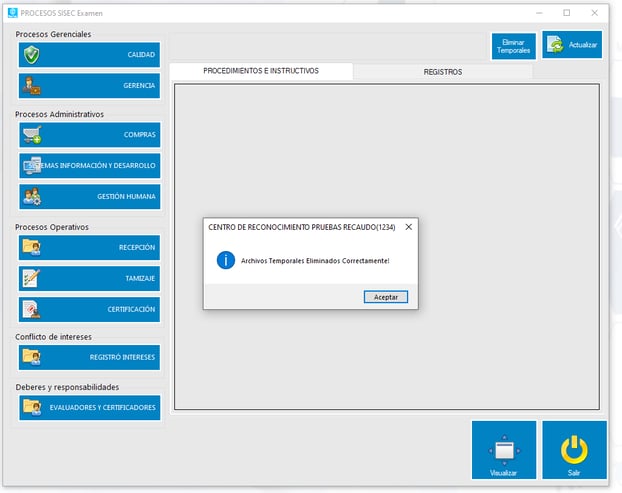
Task: Click the shopping cart icon on COMPRAS
Action: pos(31,135)
